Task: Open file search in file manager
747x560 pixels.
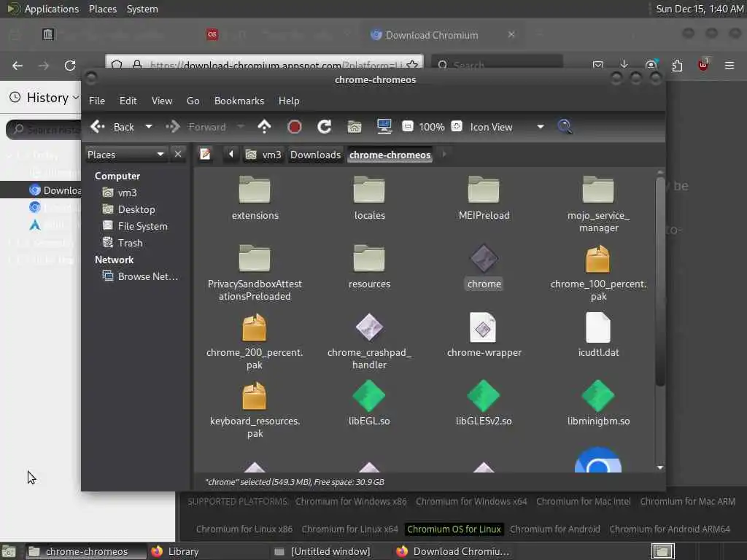Action: coord(565,127)
